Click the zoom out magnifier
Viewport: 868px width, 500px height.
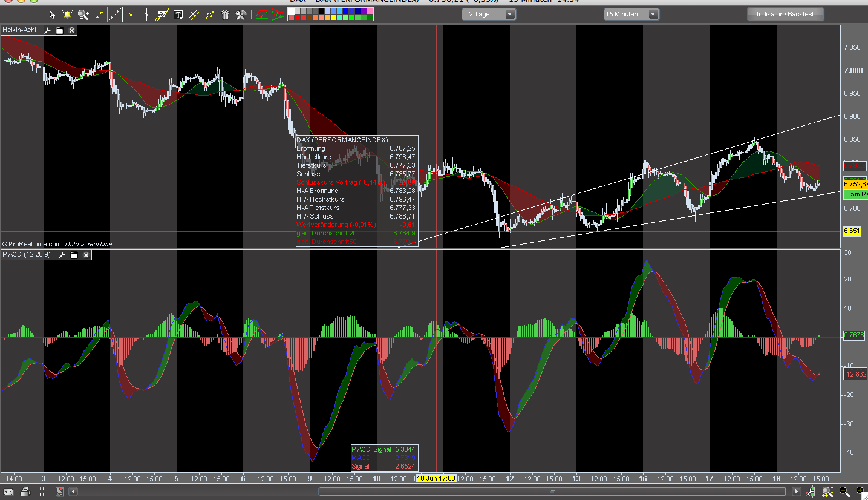(x=844, y=492)
